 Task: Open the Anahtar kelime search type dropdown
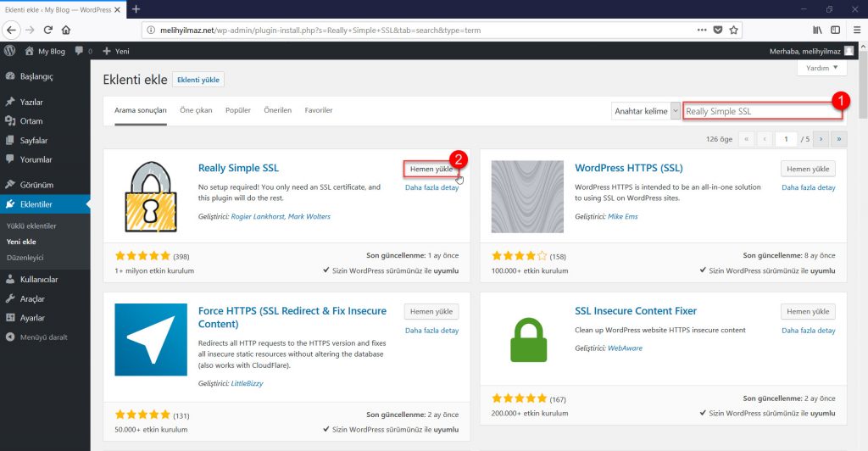[645, 111]
